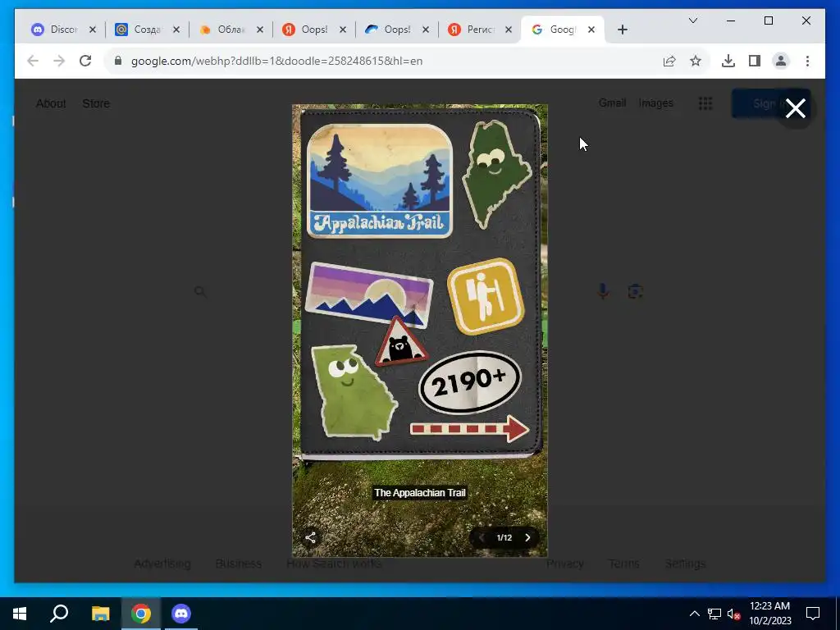
Task: Open Windows taskbar search
Action: (x=59, y=614)
